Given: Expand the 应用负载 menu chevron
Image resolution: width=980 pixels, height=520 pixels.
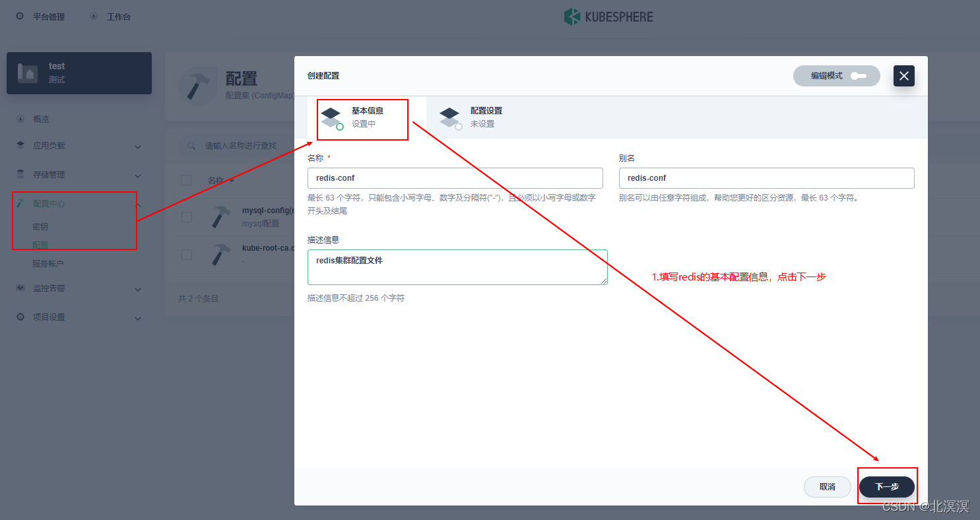Looking at the screenshot, I should [138, 146].
